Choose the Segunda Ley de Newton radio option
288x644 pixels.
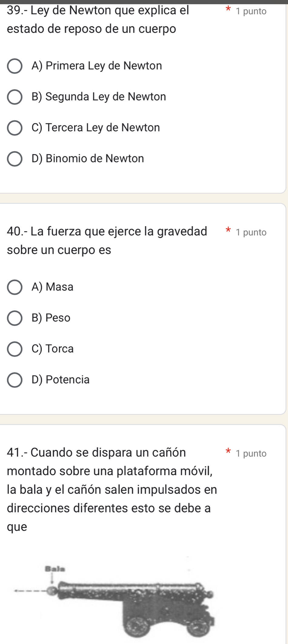tap(15, 97)
